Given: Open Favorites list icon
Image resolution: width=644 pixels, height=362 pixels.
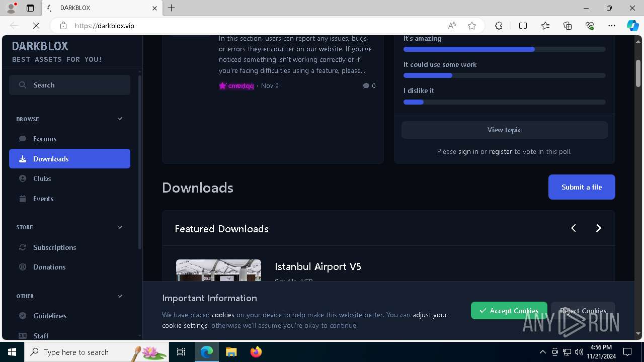Looking at the screenshot, I should (545, 26).
